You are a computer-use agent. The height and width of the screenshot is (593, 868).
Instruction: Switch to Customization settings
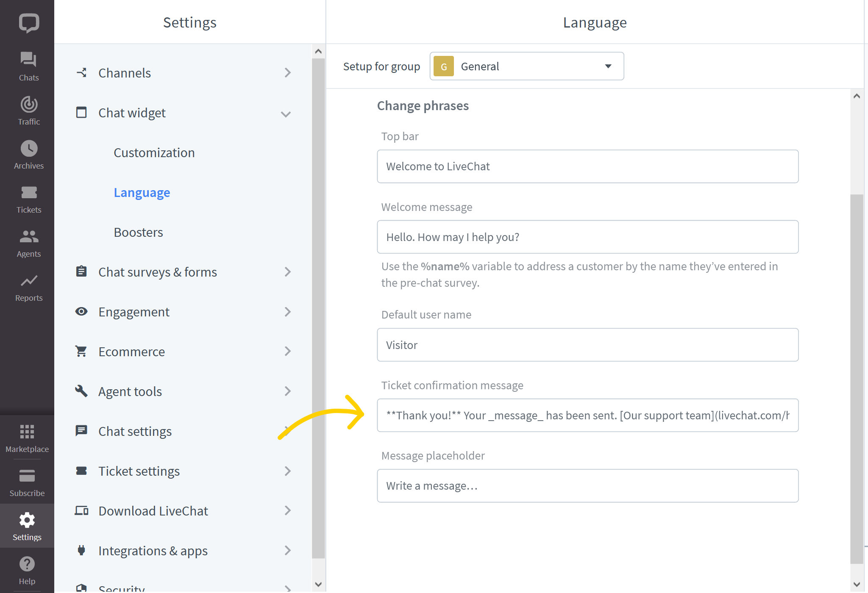(154, 152)
